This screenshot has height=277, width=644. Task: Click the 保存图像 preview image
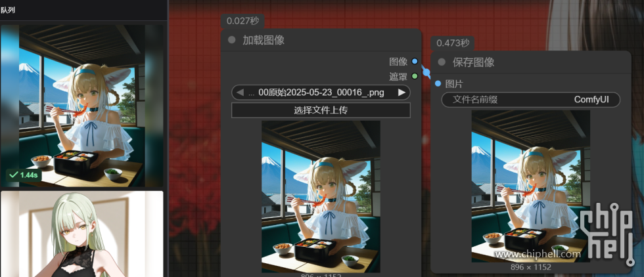click(x=531, y=186)
